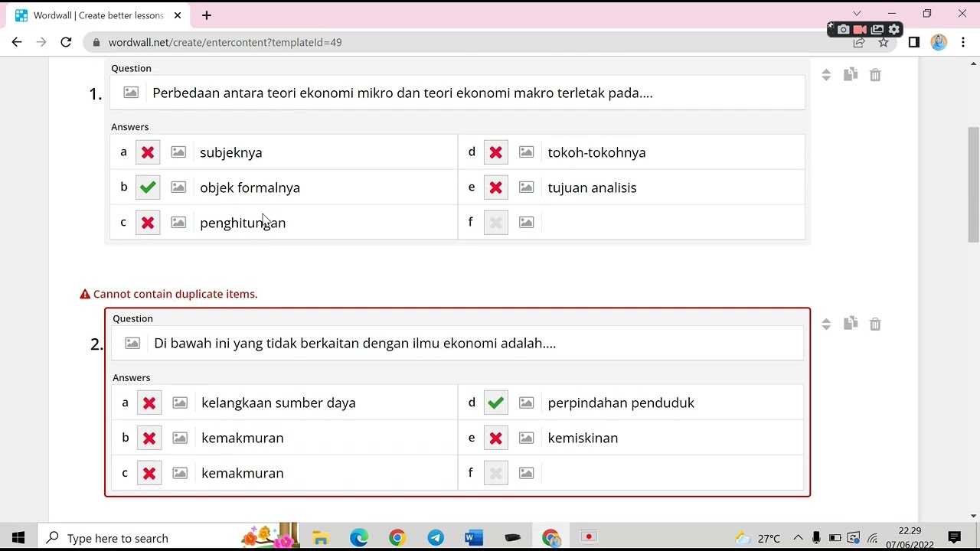This screenshot has width=980, height=551.
Task: Open Chrome side panel
Action: pos(914,42)
